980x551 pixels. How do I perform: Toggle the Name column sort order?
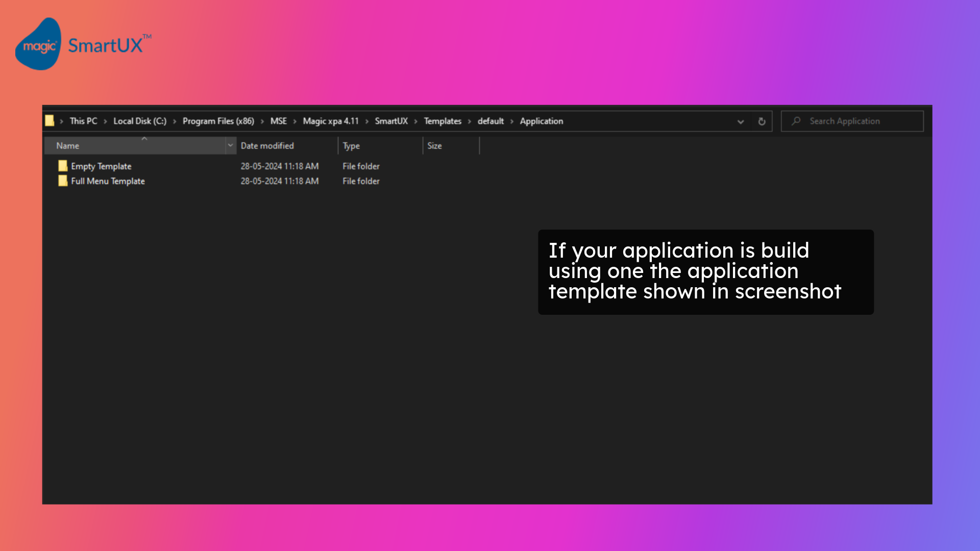tap(67, 145)
